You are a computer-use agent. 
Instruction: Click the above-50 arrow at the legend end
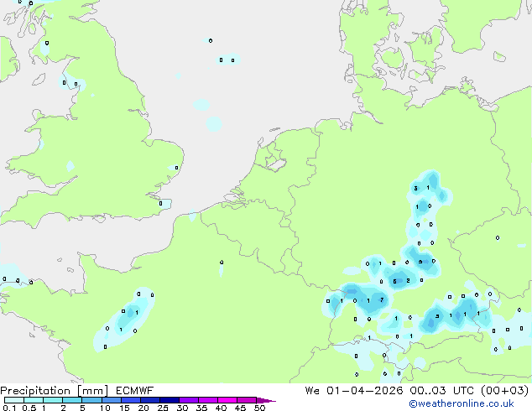(266, 400)
